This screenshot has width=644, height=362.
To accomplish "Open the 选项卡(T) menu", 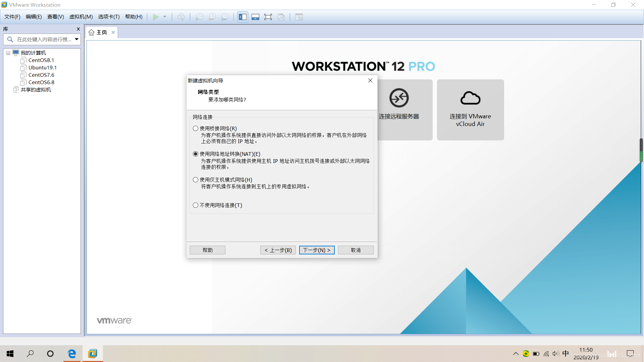I will coord(109,17).
